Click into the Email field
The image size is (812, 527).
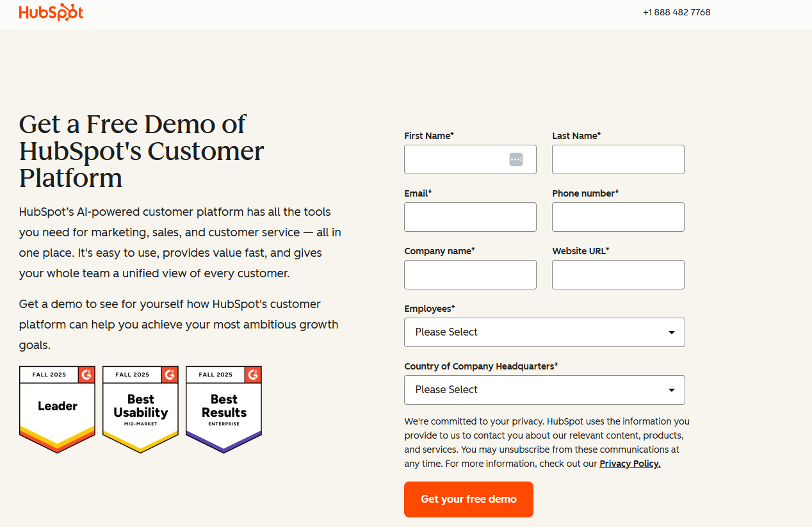[470, 217]
